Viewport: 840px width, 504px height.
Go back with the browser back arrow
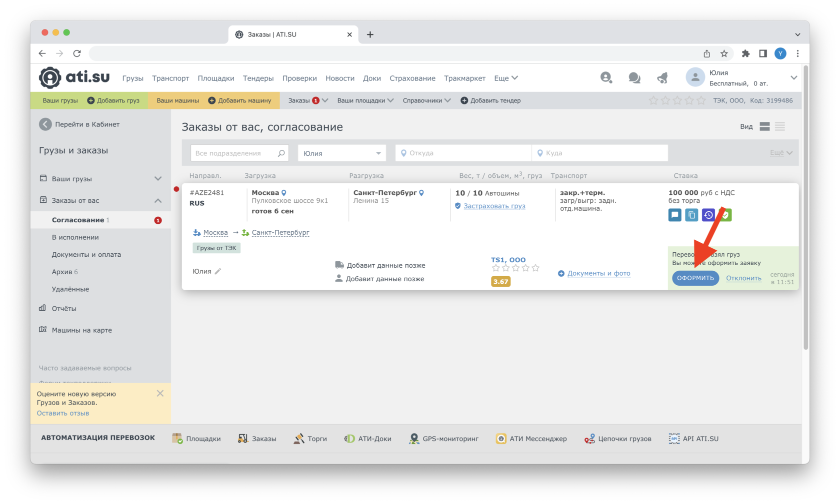(42, 53)
